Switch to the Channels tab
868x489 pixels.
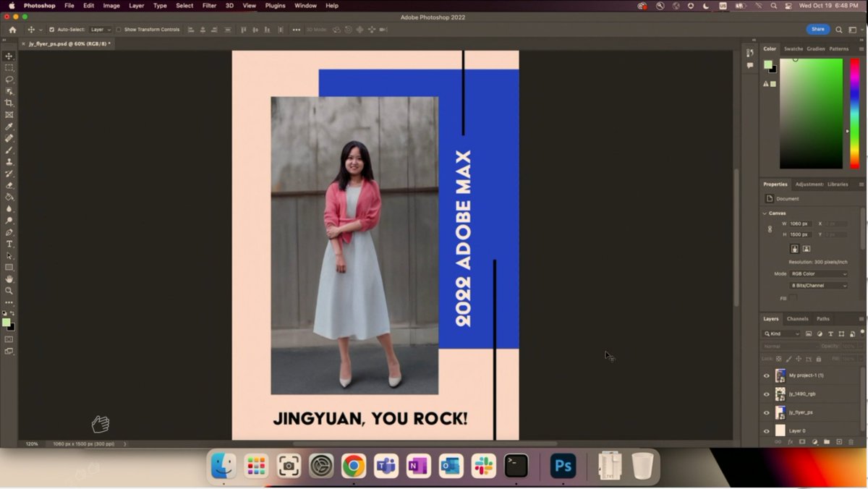click(x=797, y=318)
